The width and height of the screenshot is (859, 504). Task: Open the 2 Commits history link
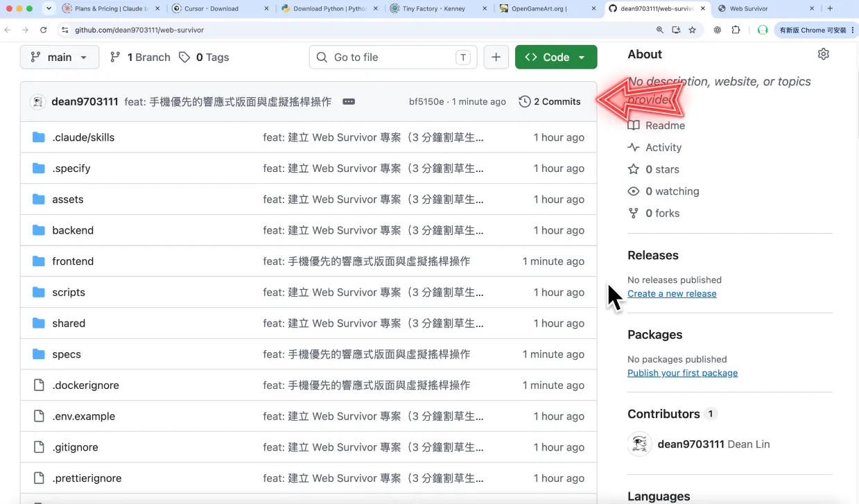point(550,102)
